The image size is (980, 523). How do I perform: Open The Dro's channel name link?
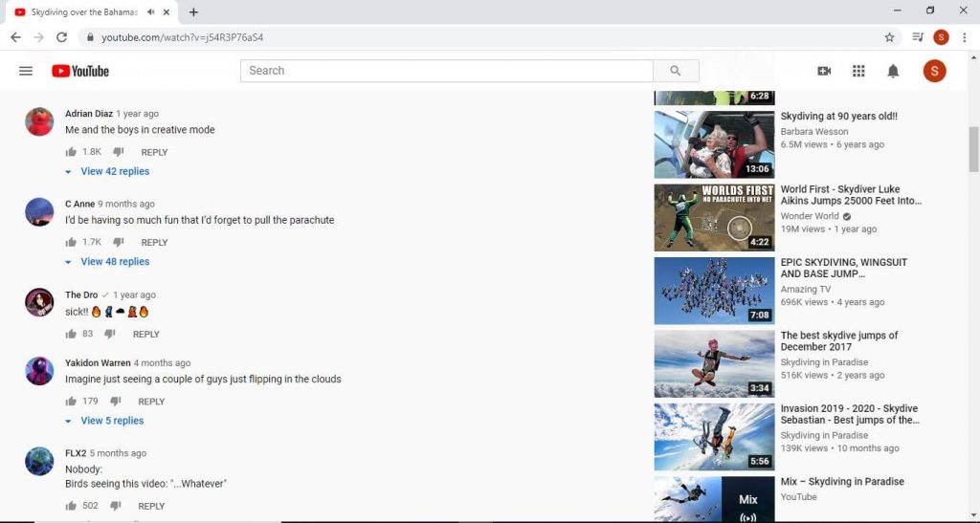pos(81,294)
